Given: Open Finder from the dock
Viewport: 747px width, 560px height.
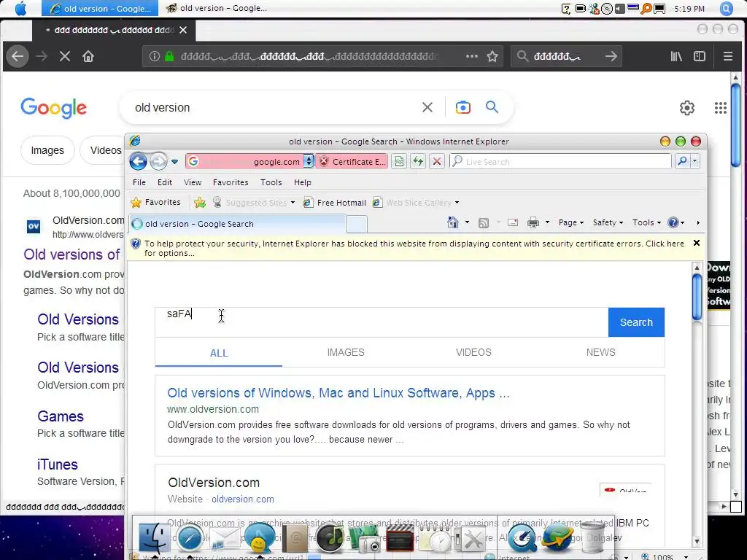Looking at the screenshot, I should 154,537.
